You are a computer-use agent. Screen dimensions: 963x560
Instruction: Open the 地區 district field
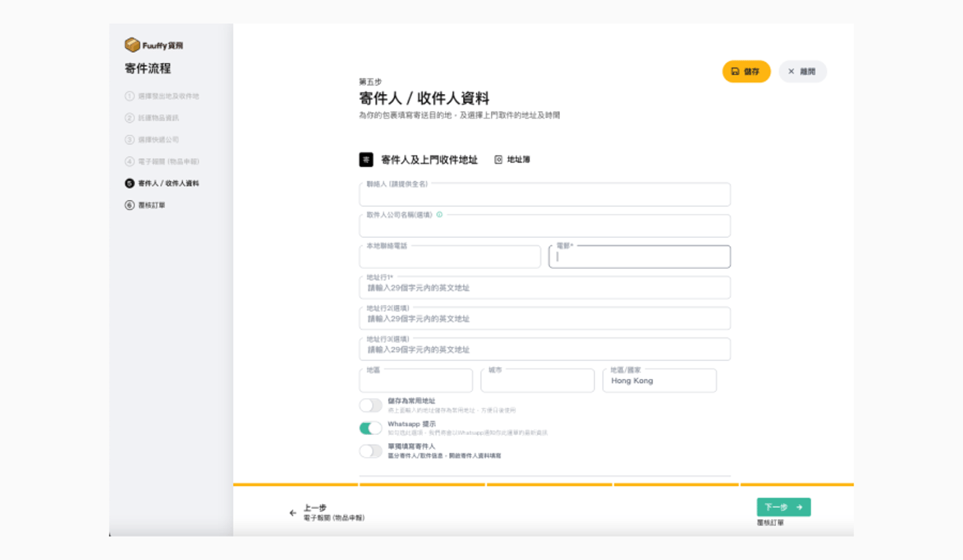tap(415, 381)
